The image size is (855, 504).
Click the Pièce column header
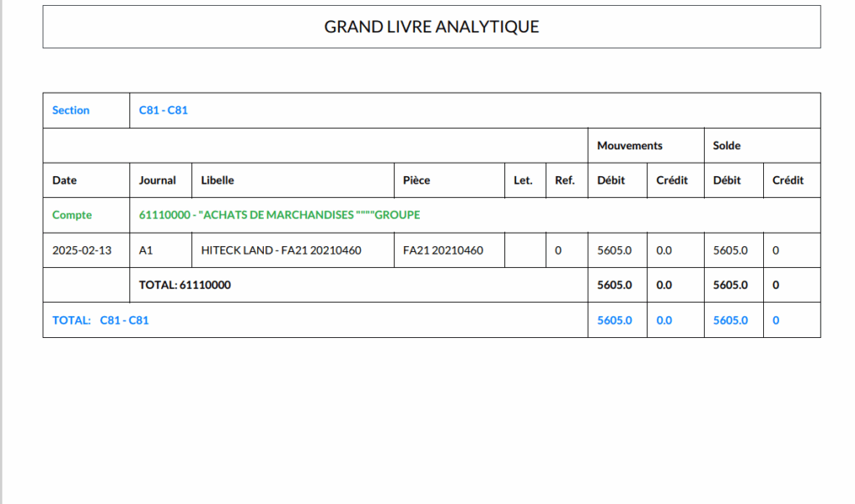pyautogui.click(x=416, y=180)
